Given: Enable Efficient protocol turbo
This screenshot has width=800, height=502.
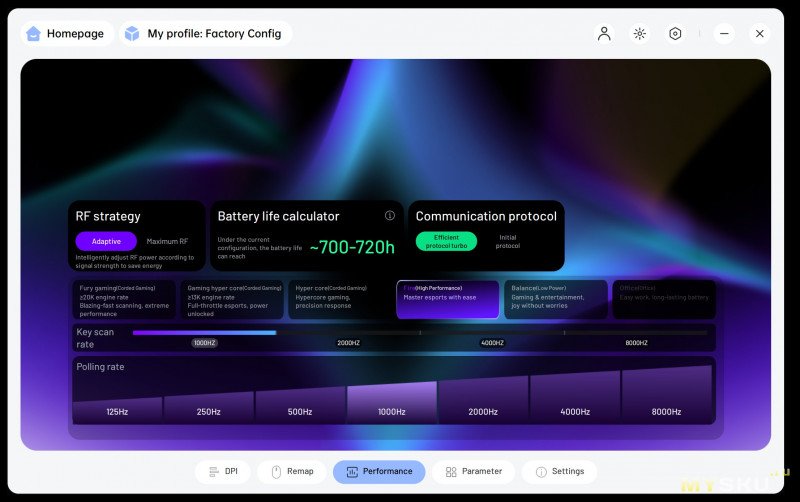Looking at the screenshot, I should 446,241.
